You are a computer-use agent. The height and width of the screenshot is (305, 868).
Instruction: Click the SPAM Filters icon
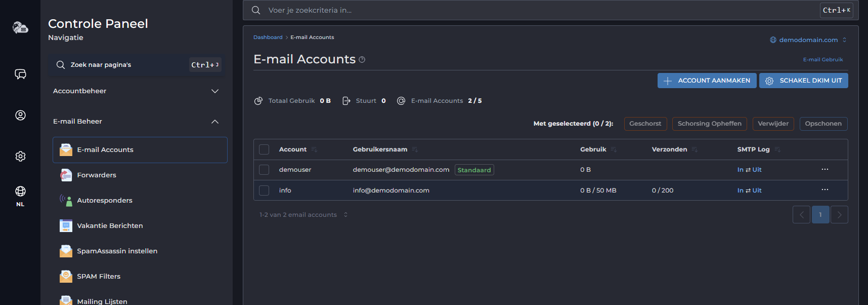click(x=66, y=276)
